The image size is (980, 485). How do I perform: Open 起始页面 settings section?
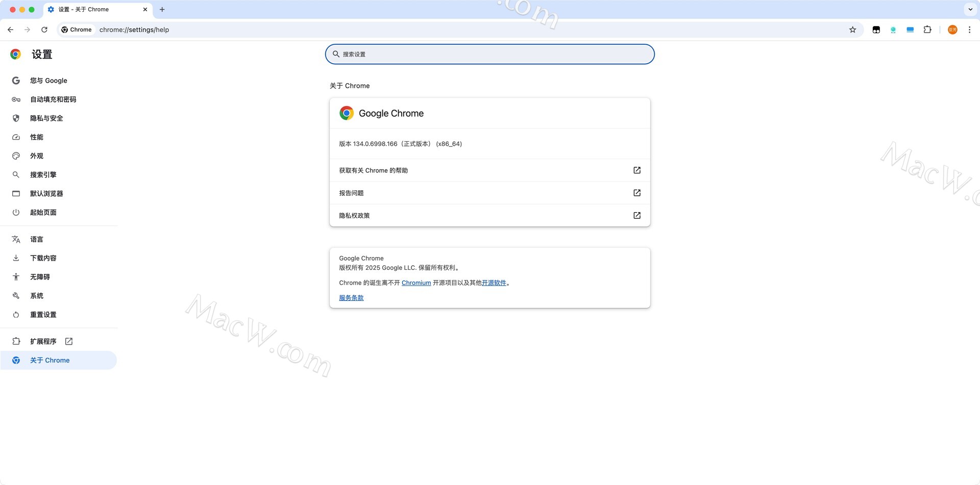[x=59, y=213]
